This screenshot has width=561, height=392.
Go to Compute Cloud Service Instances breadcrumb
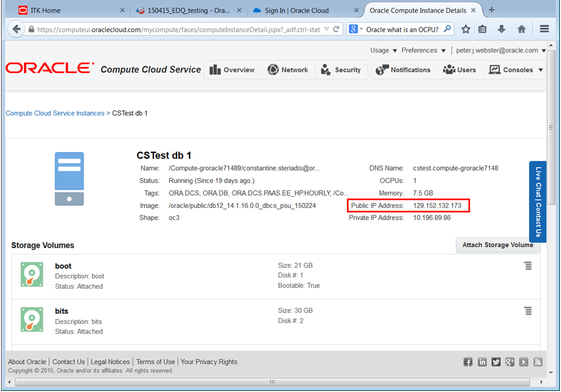(55, 113)
